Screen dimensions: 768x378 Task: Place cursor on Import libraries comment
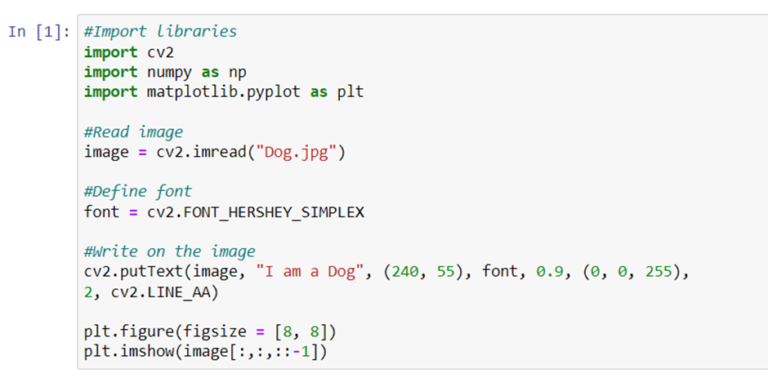coord(160,32)
